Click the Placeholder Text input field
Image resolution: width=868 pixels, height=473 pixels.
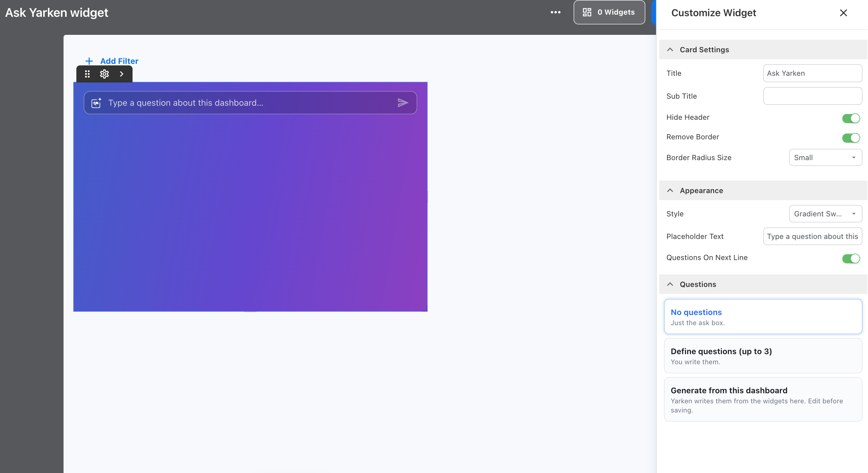pyautogui.click(x=812, y=236)
